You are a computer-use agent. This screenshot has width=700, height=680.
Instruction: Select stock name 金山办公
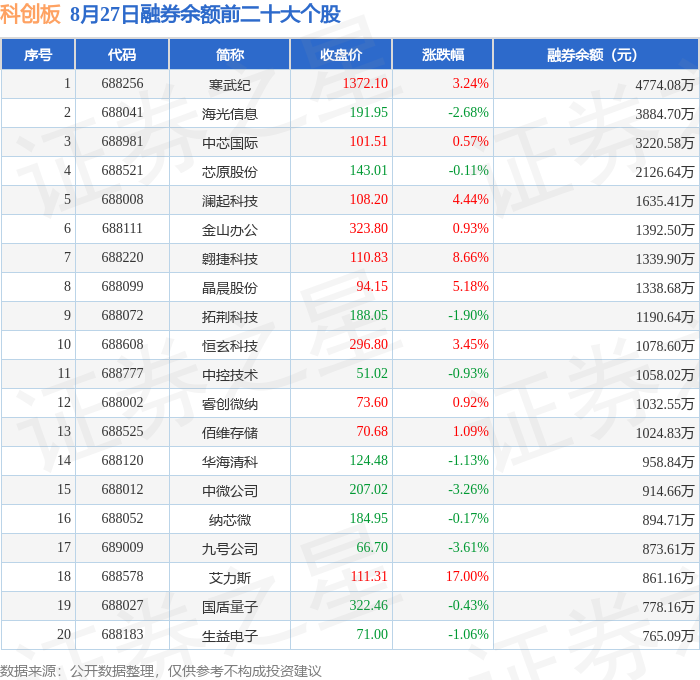click(x=229, y=229)
